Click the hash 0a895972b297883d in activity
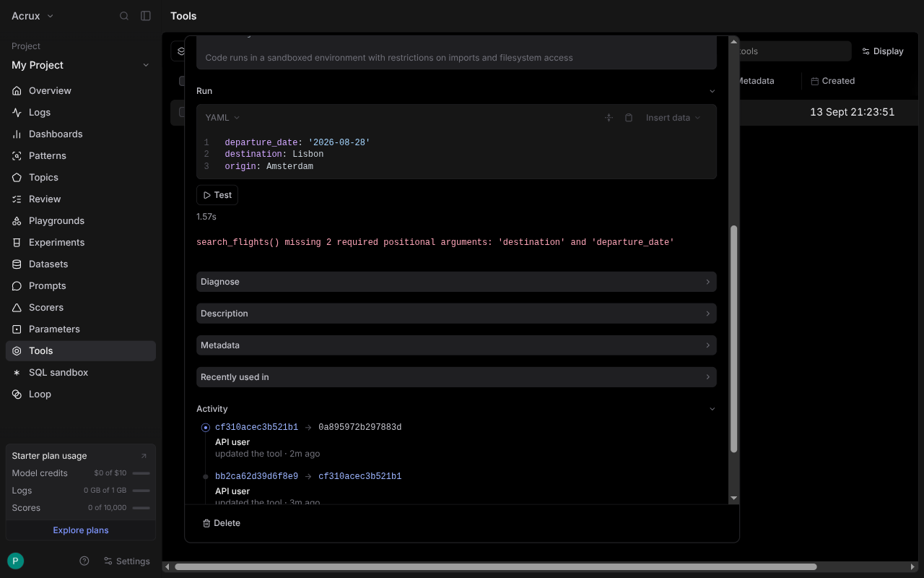The image size is (924, 578). pos(359,428)
